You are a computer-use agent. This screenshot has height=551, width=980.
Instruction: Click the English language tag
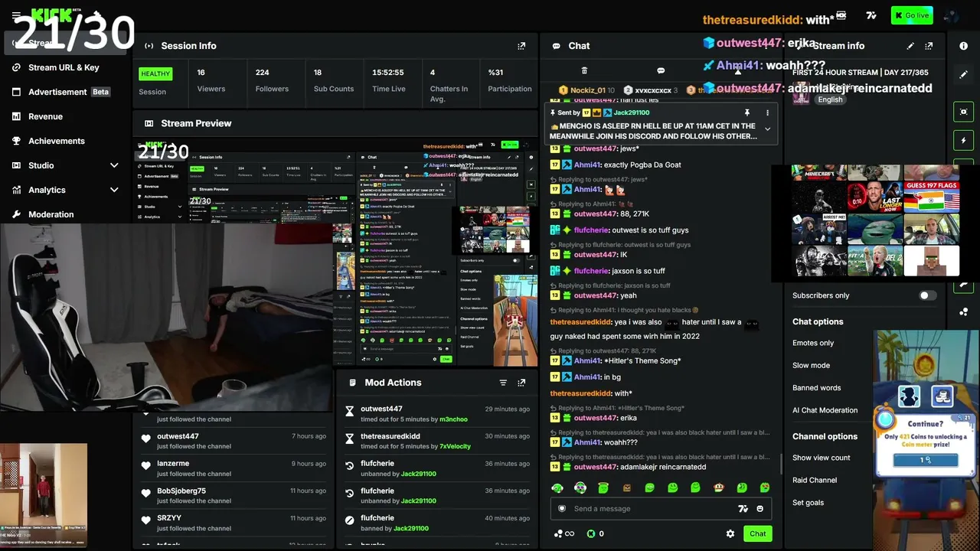point(830,99)
